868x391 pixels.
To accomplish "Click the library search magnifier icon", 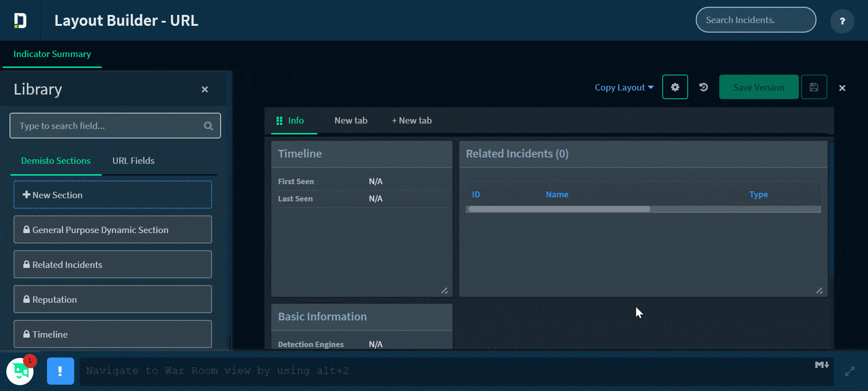I will [x=208, y=126].
